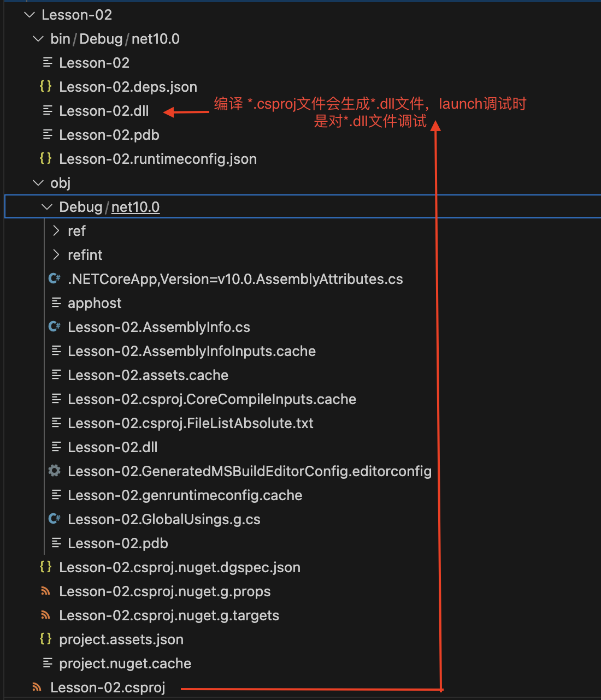
Task: Click the C# icon beside Lesson-02.AssemblyInfo.cs
Action: (x=54, y=327)
